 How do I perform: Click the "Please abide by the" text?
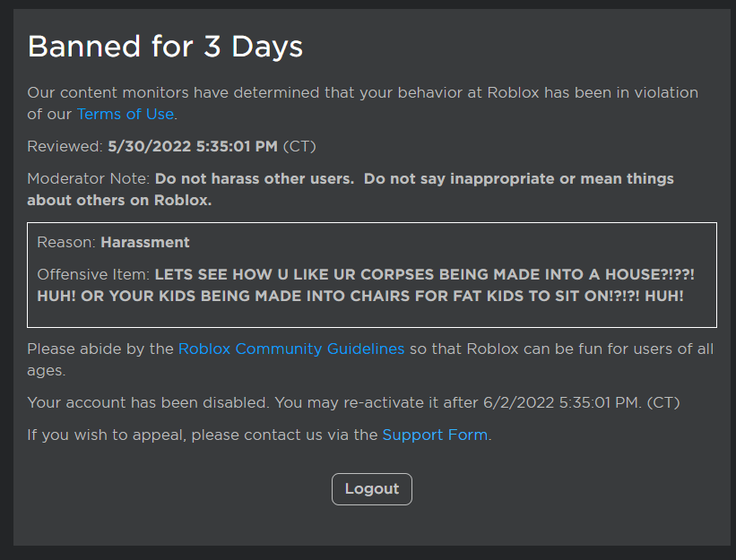point(100,349)
